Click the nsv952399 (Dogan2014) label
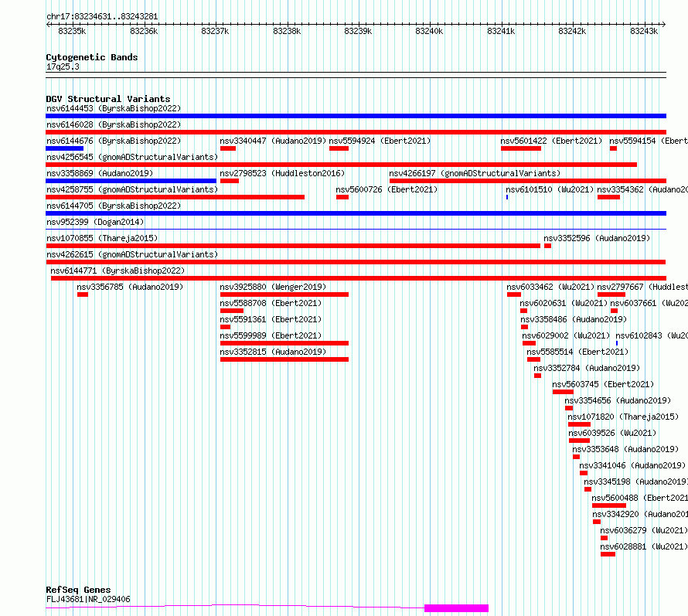Viewport: 688px width, 616px height. (x=95, y=222)
